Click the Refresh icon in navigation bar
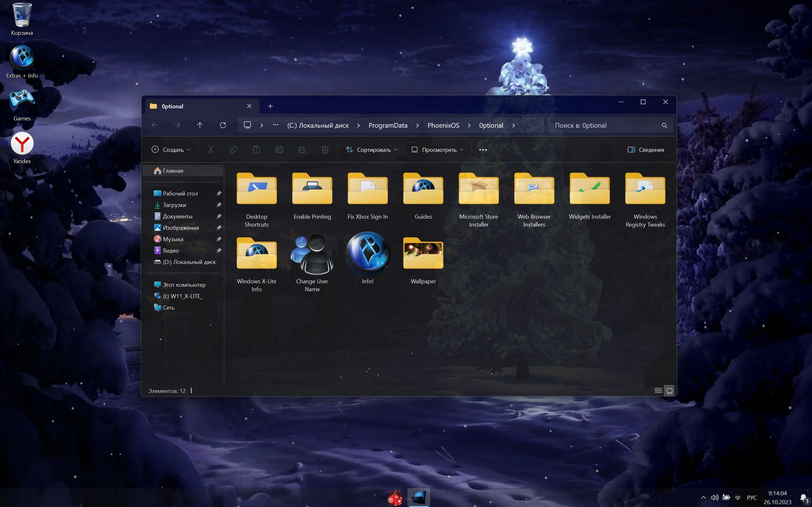812x507 pixels. click(x=223, y=125)
